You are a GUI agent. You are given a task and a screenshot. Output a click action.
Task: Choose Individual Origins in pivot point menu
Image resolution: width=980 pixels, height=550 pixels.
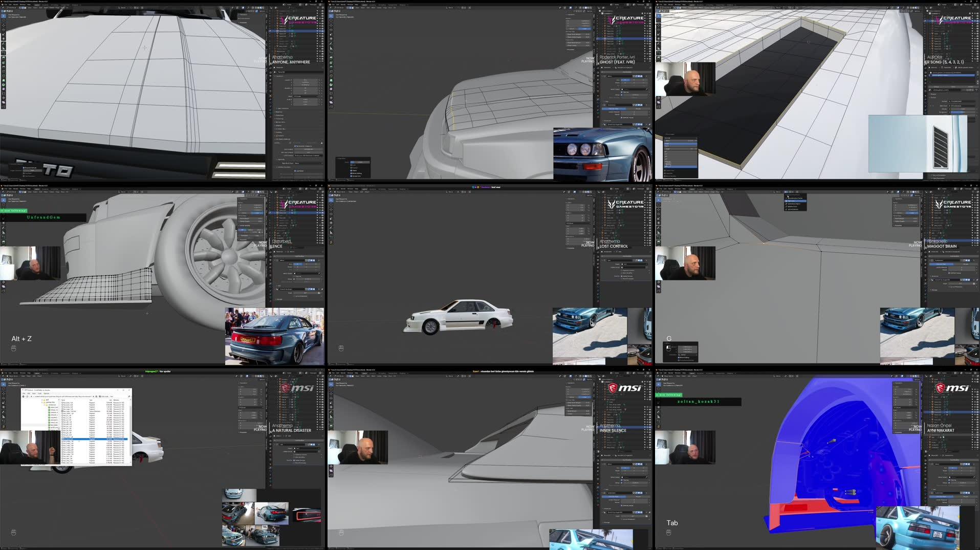point(795,204)
